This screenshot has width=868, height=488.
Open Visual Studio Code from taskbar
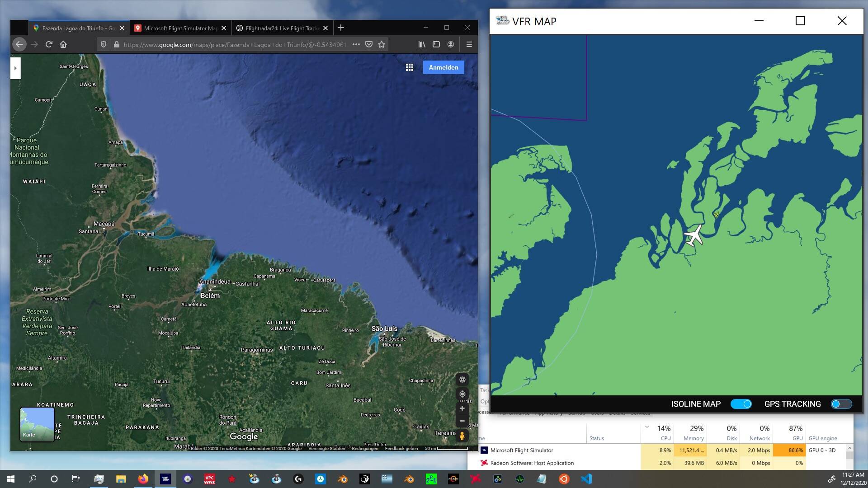(x=586, y=479)
